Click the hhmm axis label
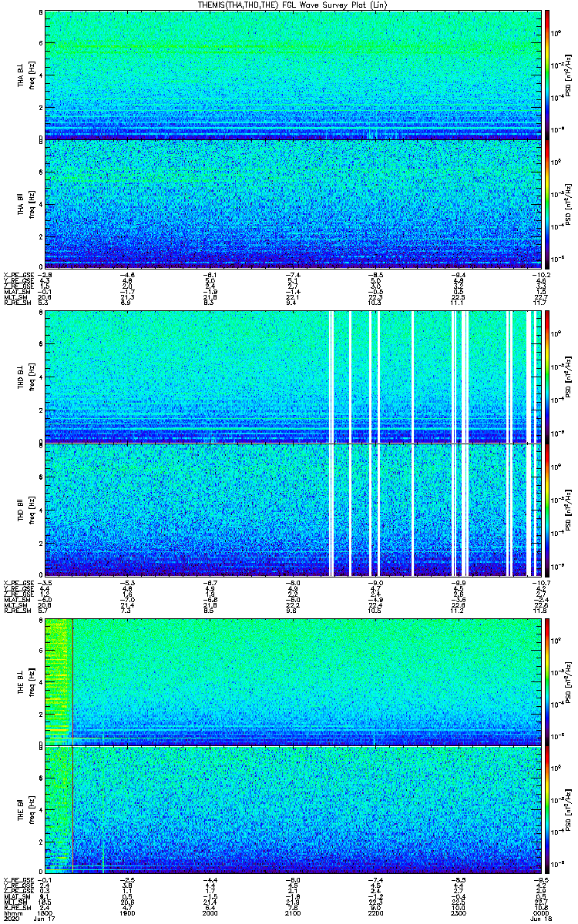 click(12, 914)
